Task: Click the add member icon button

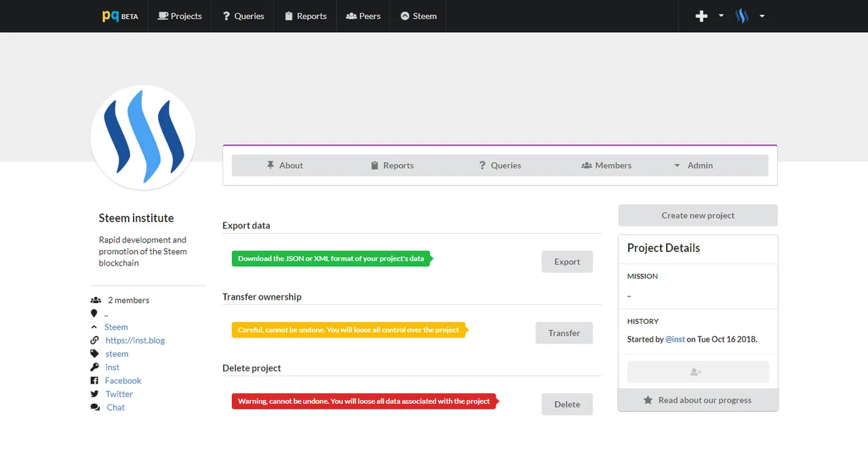Action: pyautogui.click(x=698, y=371)
